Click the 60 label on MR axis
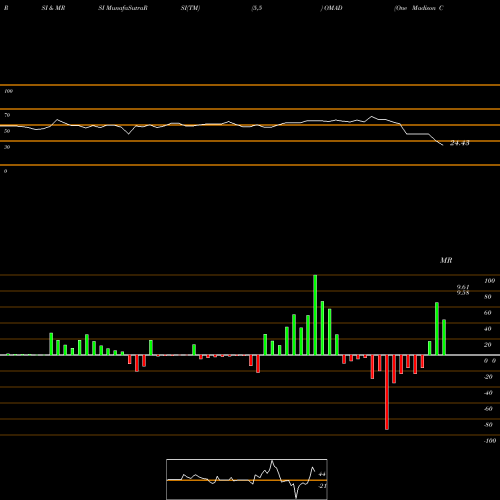Viewport: 500px width, 500px height. [488, 313]
